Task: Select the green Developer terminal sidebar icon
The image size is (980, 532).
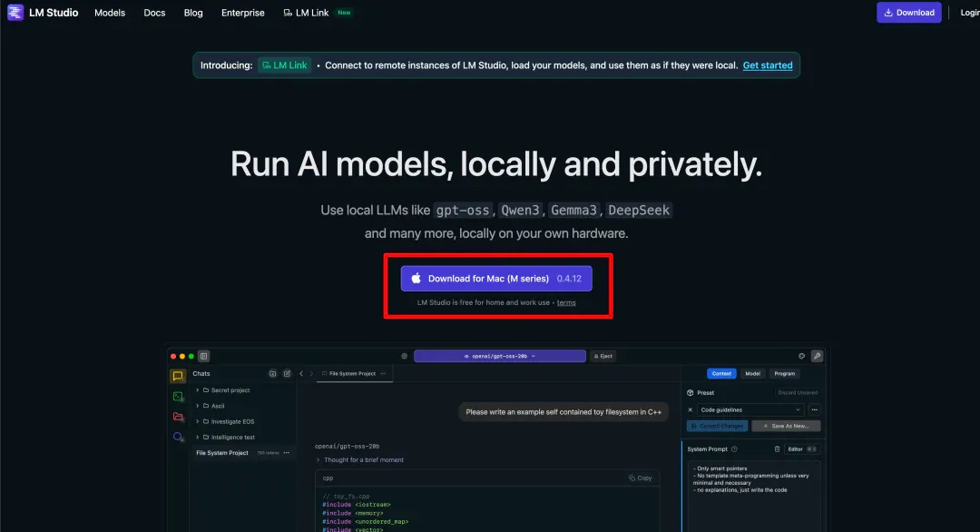Action: pos(178,397)
